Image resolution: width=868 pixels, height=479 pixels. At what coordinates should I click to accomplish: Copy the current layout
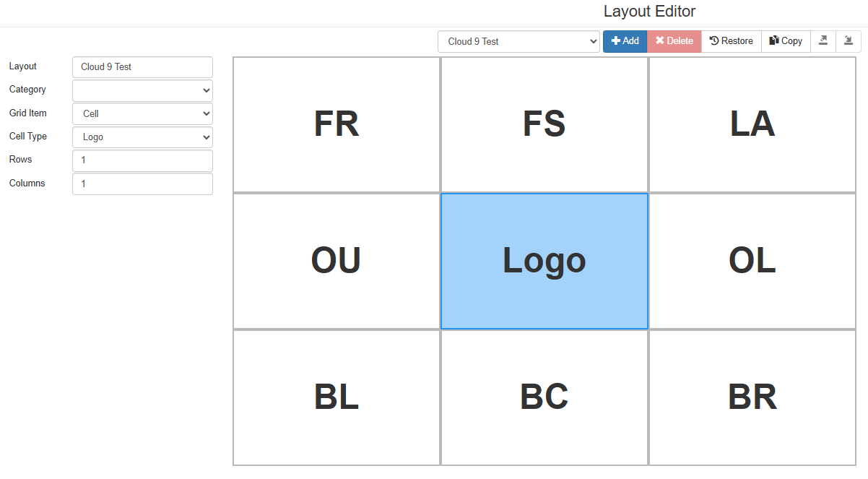pyautogui.click(x=786, y=41)
